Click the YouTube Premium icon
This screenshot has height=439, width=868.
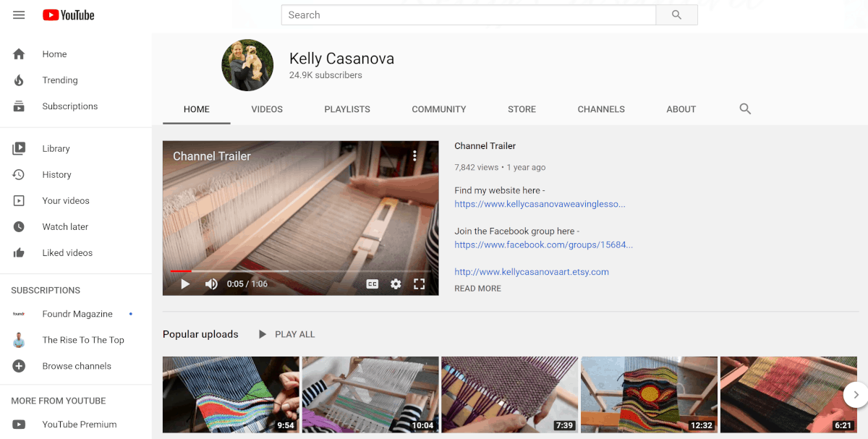[x=19, y=425]
